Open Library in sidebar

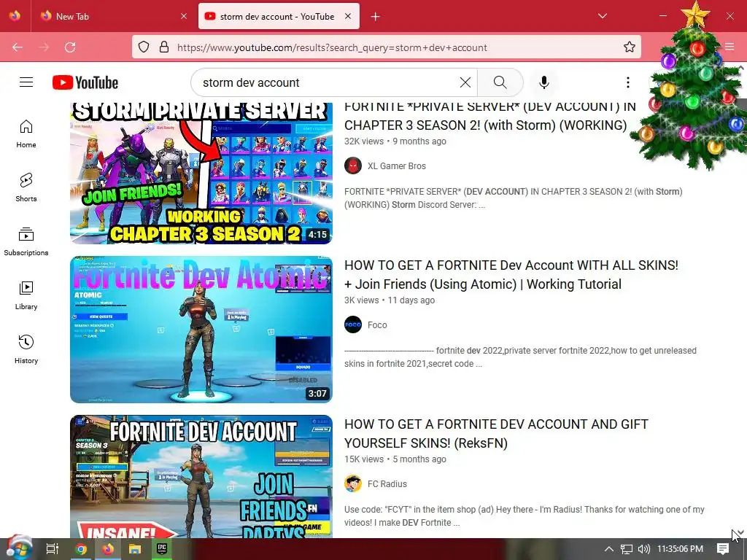[26, 296]
